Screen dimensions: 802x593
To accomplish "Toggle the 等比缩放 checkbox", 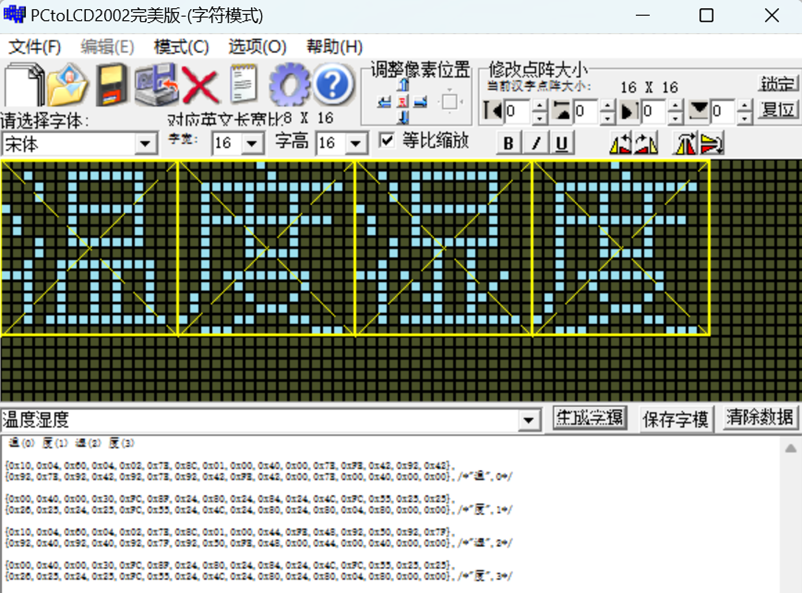I will pos(387,141).
